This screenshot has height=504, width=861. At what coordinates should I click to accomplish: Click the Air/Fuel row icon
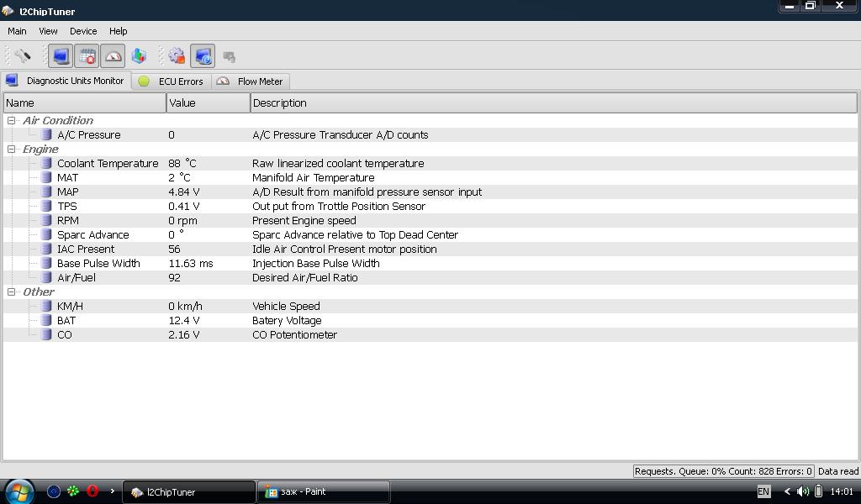click(47, 277)
